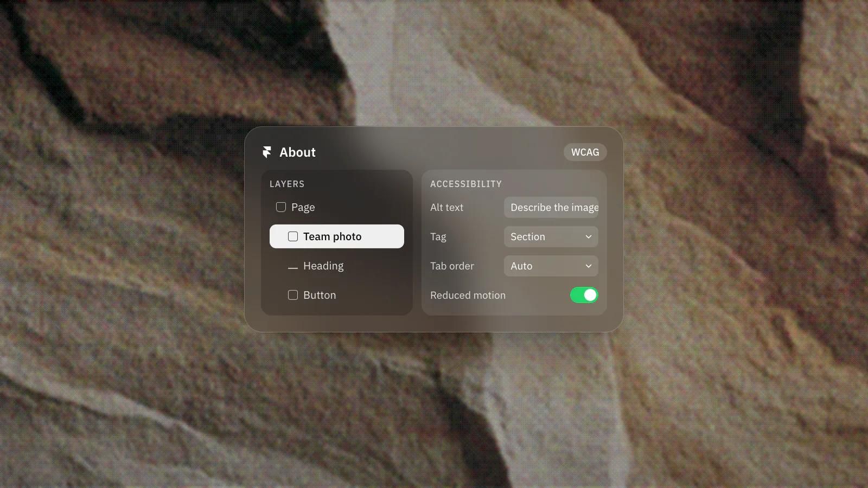The width and height of the screenshot is (868, 488).
Task: Click the About page title
Action: tap(297, 152)
